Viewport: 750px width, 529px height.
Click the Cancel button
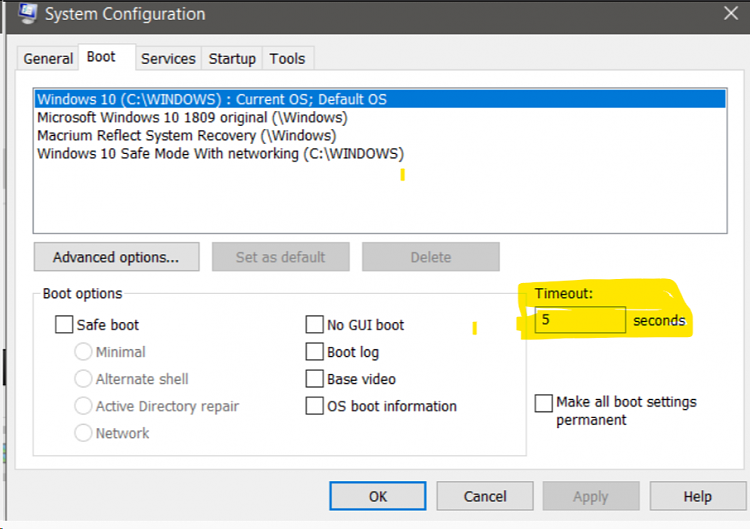[x=485, y=496]
